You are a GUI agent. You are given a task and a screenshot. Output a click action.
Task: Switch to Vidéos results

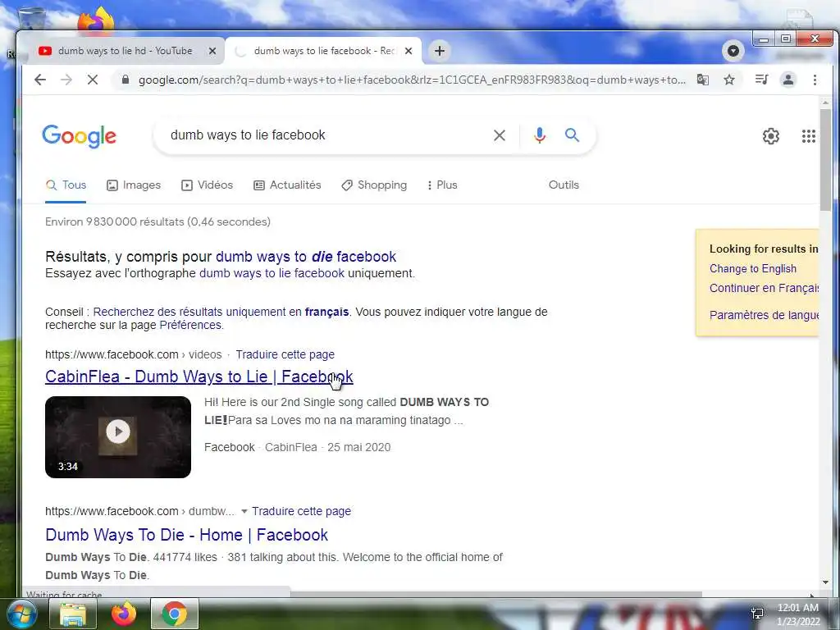click(208, 185)
